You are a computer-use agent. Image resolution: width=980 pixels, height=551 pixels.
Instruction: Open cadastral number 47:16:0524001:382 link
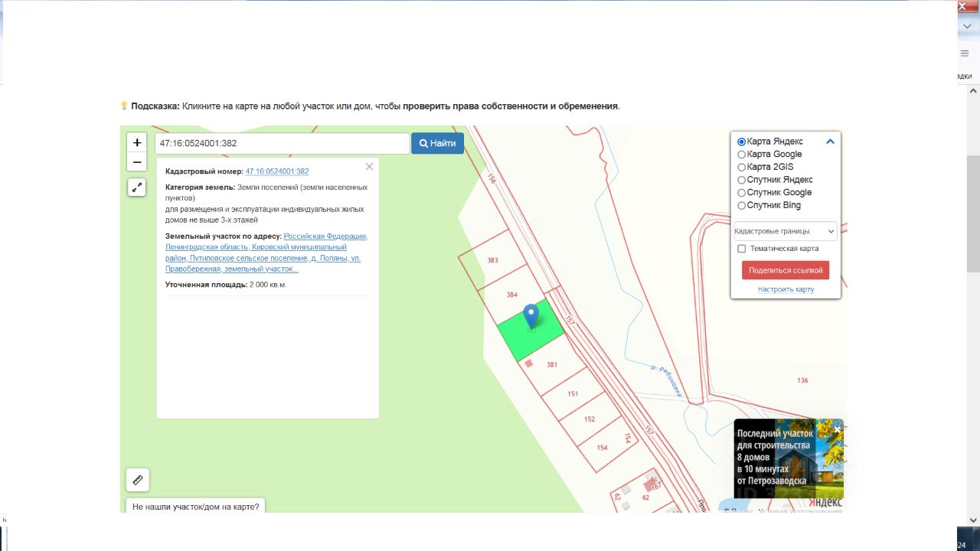tap(277, 171)
